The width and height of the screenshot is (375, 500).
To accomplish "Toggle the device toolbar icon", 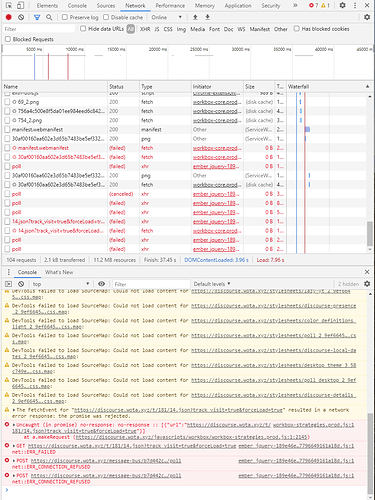I will point(20,5).
